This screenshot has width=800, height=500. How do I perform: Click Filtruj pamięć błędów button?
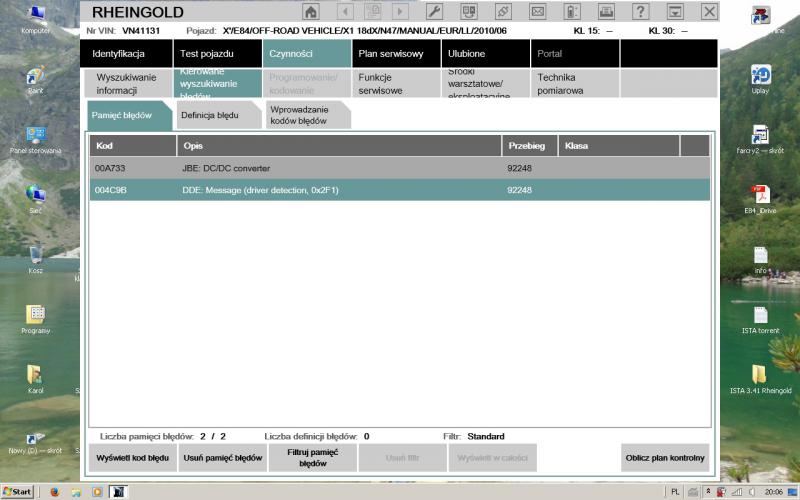click(x=313, y=458)
